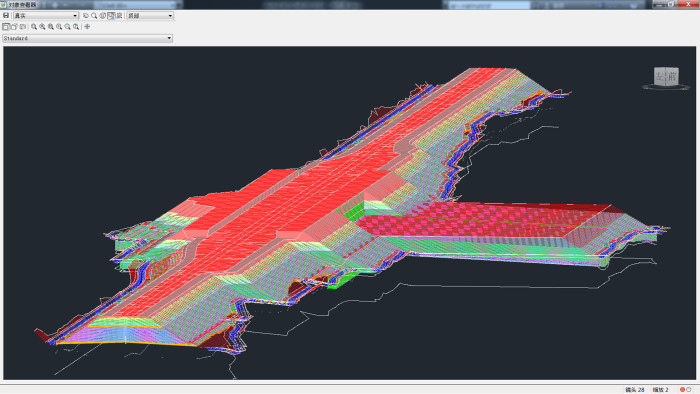
Task: Click the ViewCube in the 3D viewport
Action: (x=666, y=77)
